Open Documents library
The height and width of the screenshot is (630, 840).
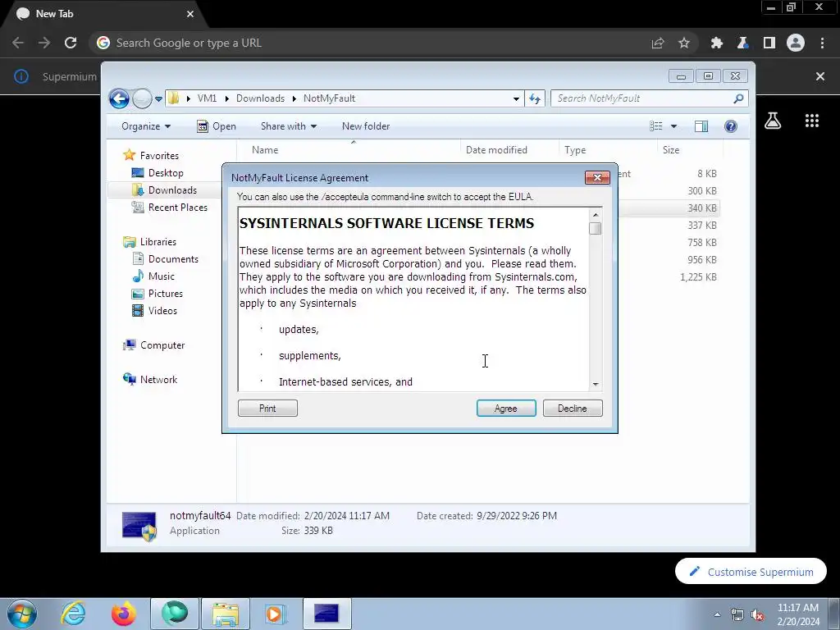(x=173, y=259)
